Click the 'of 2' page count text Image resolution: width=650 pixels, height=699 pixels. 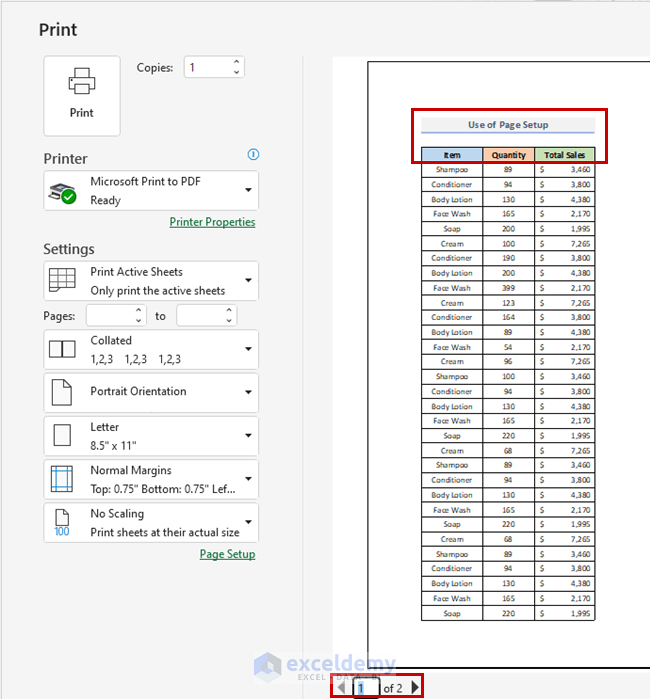(393, 688)
